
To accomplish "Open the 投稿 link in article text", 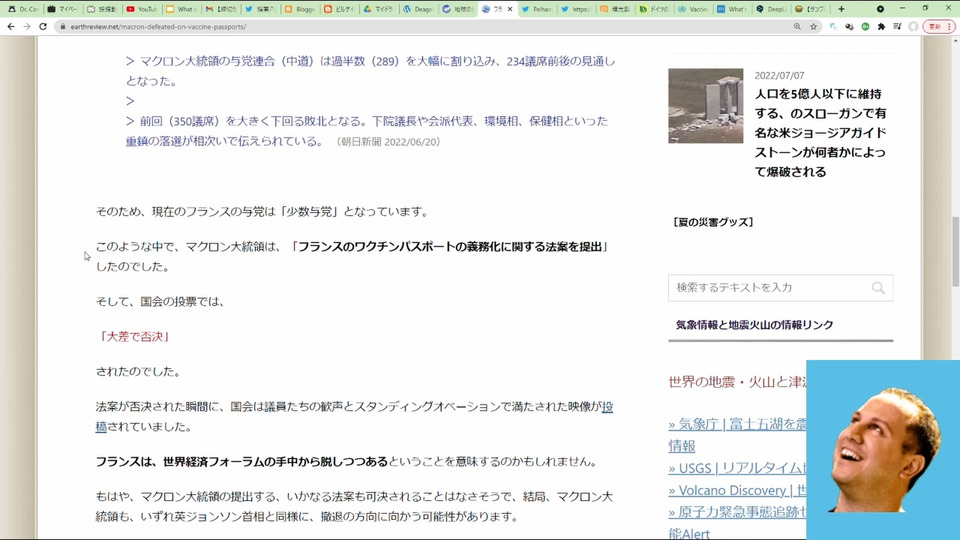I will pyautogui.click(x=608, y=407).
